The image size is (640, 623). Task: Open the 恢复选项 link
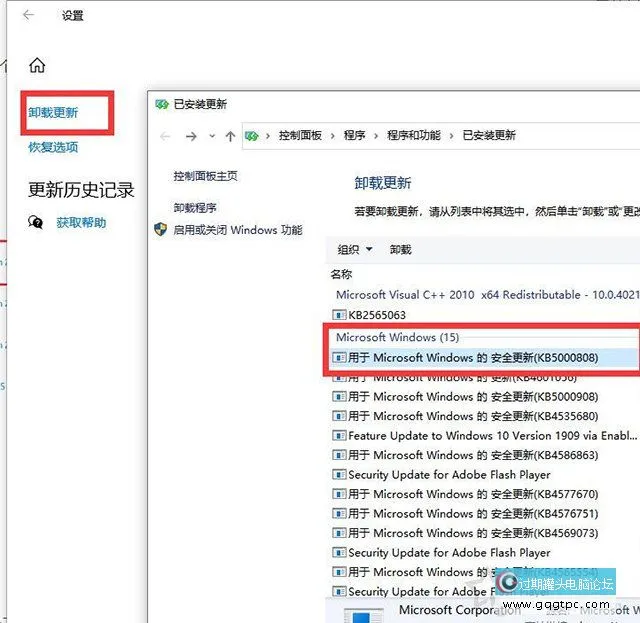(53, 147)
